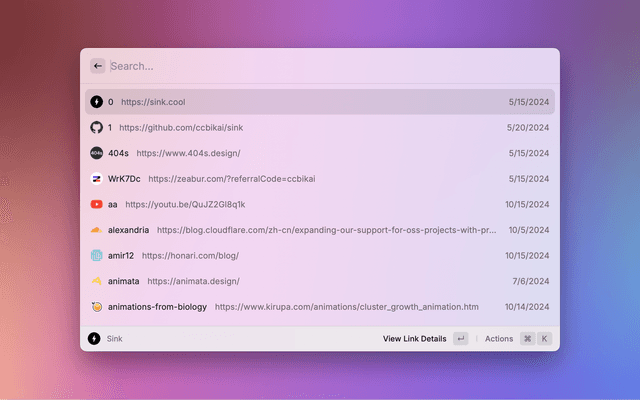Click the Cloudflare icon for alexandria

pyautogui.click(x=96, y=230)
